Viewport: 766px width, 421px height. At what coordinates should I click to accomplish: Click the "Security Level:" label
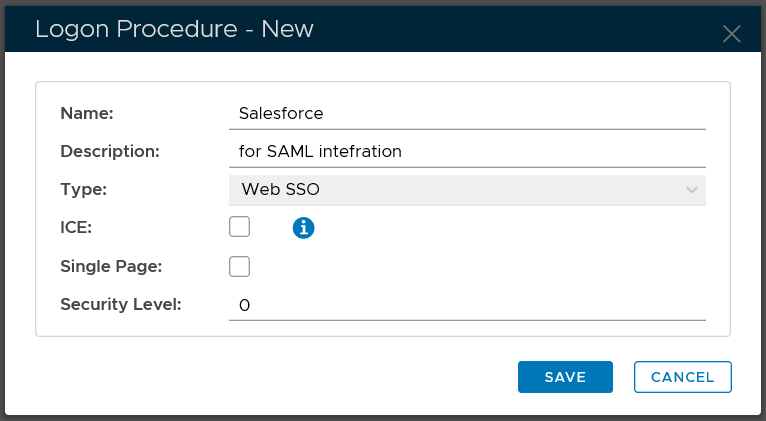tap(120, 304)
